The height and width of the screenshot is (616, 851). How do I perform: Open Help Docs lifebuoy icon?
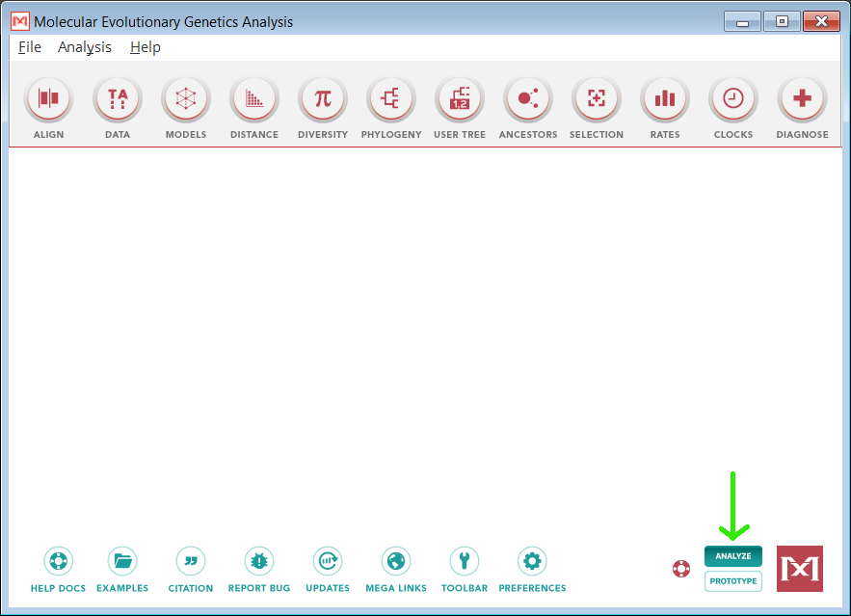tap(58, 561)
